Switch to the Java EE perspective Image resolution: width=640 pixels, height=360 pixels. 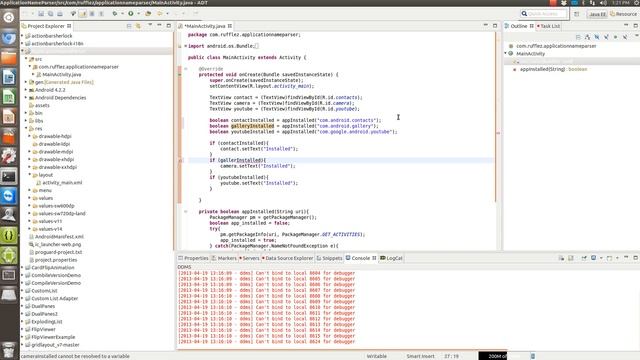pos(597,14)
